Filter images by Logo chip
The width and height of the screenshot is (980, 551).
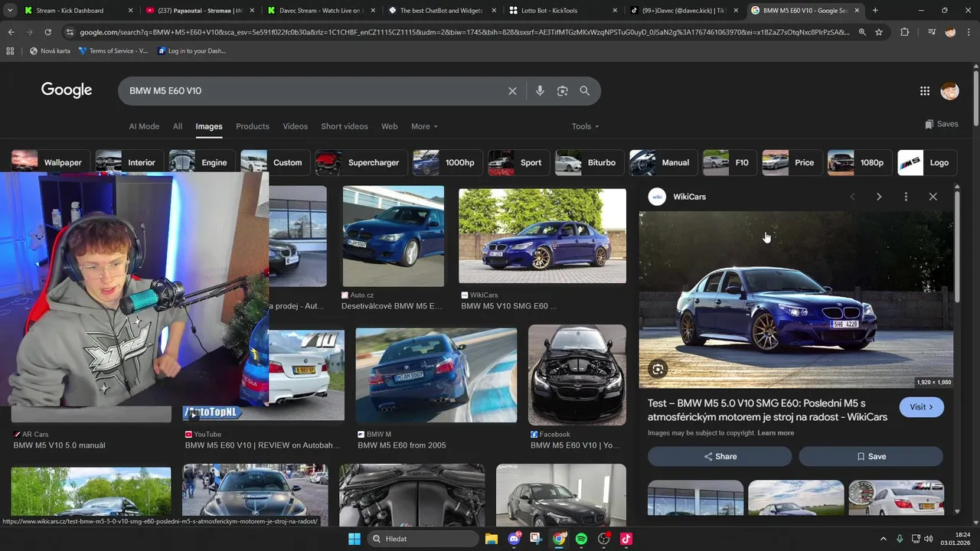[926, 162]
